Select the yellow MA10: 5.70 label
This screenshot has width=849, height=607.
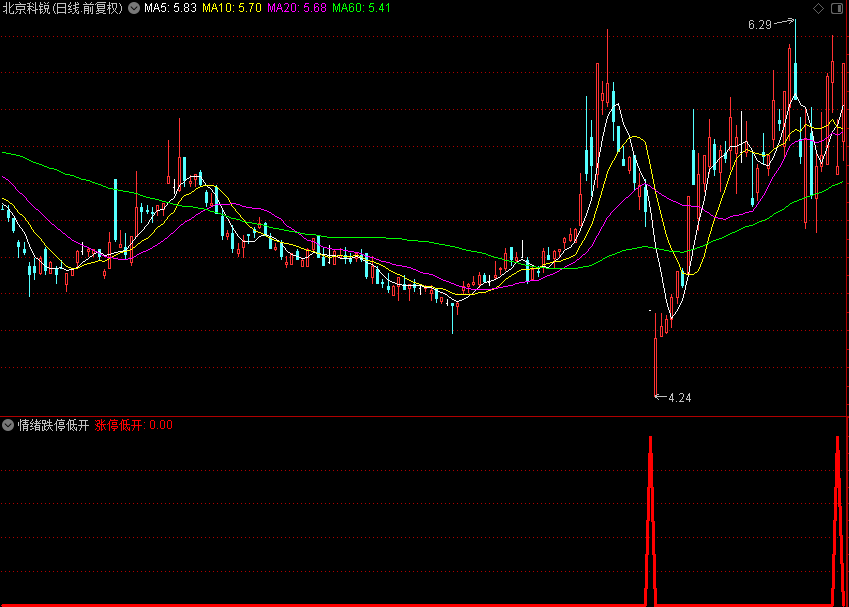pos(232,8)
